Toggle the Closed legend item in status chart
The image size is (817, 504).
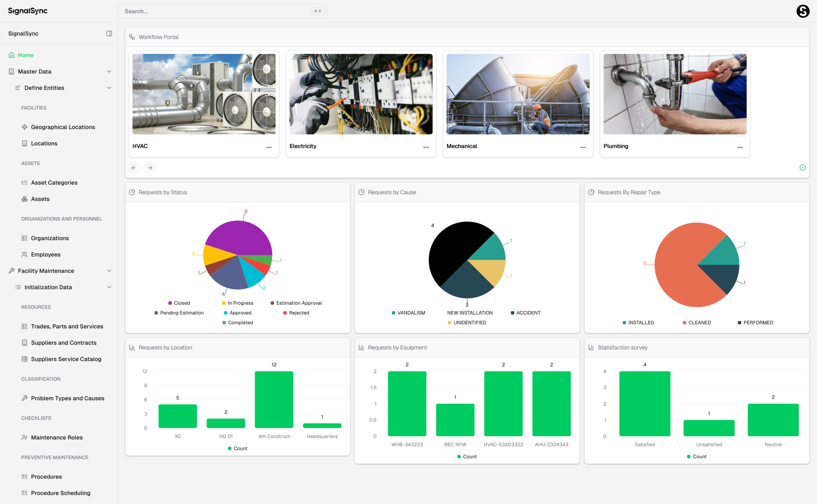[179, 303]
